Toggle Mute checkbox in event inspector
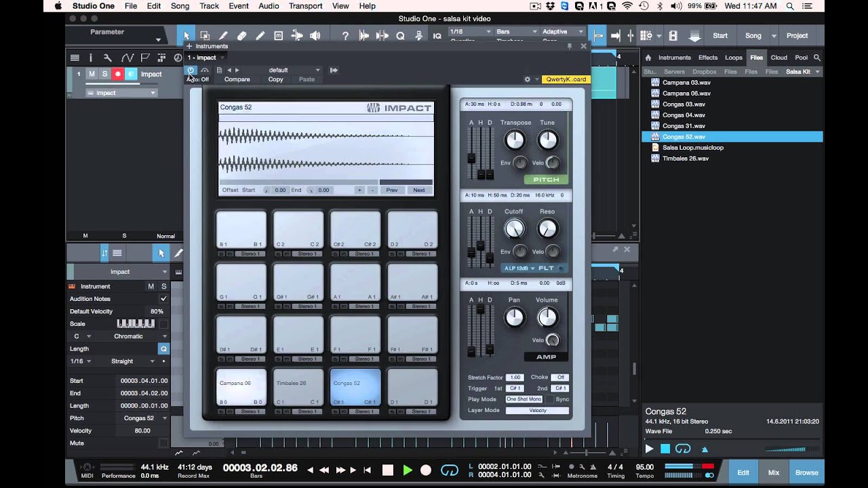The image size is (868, 488). (163, 443)
